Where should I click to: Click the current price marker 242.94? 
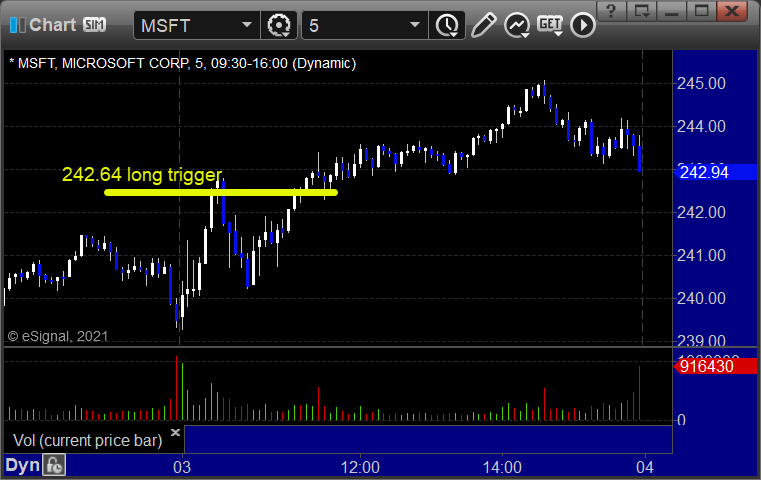pos(715,172)
